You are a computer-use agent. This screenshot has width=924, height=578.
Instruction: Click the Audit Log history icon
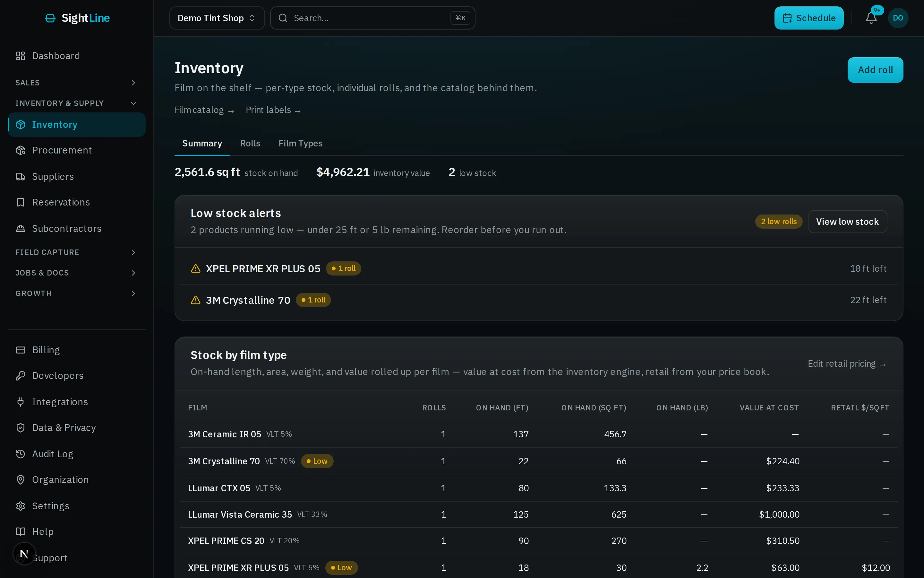point(21,454)
